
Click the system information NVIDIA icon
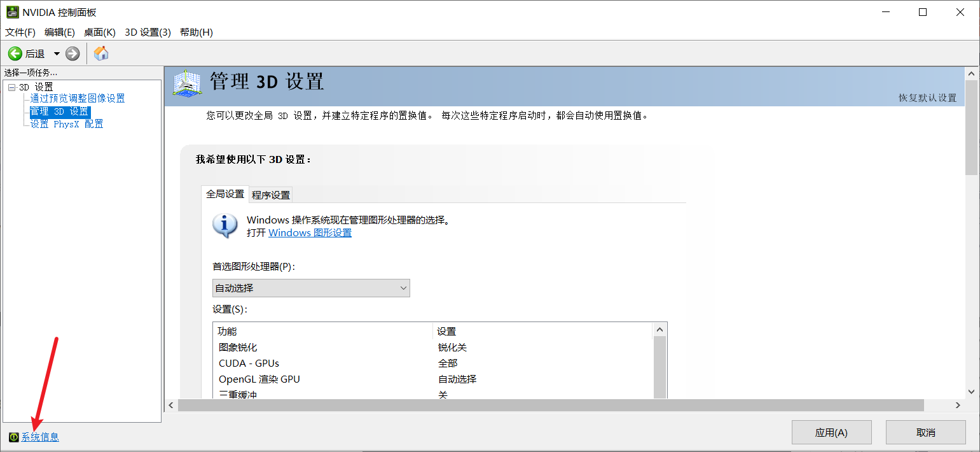14,437
